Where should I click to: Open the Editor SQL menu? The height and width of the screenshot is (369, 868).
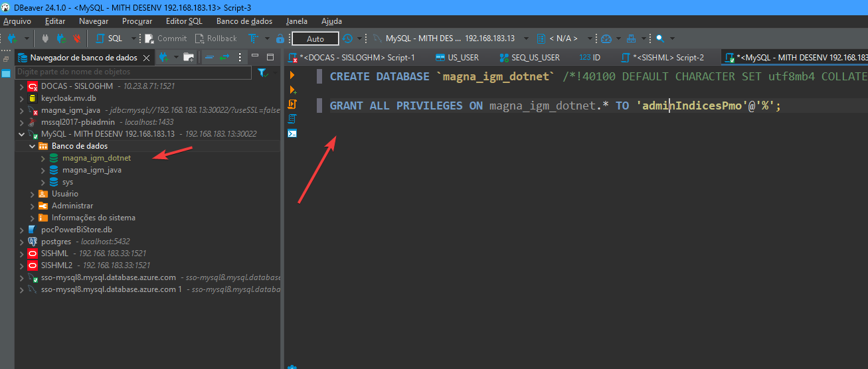(184, 21)
